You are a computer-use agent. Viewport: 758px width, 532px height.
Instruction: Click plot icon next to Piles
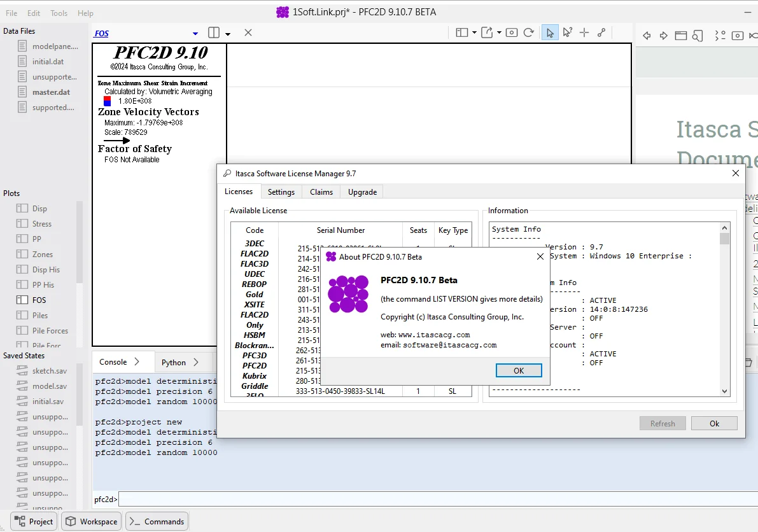(22, 315)
